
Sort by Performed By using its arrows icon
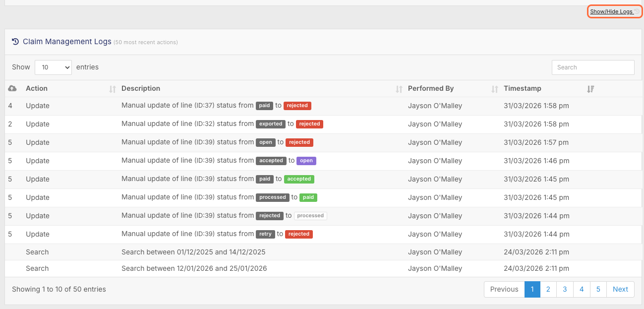tap(494, 89)
